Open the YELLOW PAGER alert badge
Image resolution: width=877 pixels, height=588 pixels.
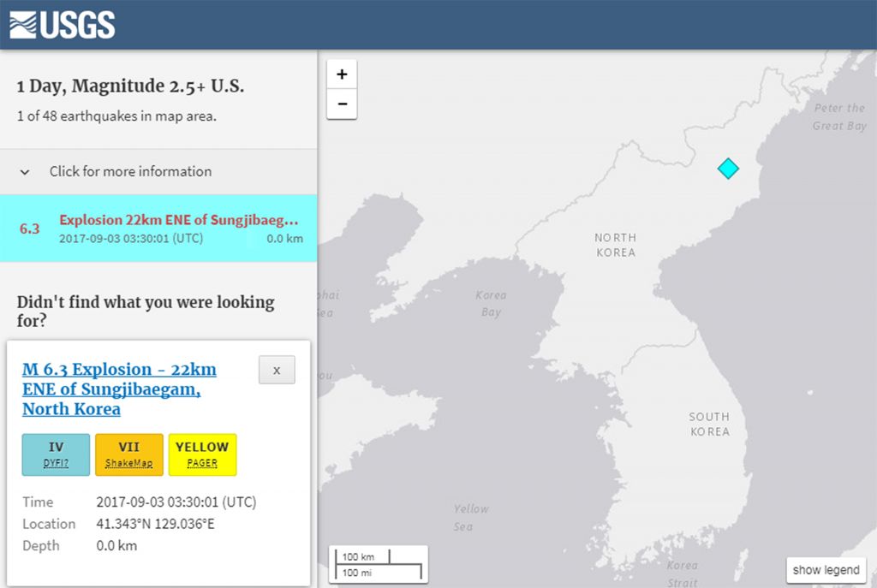202,454
